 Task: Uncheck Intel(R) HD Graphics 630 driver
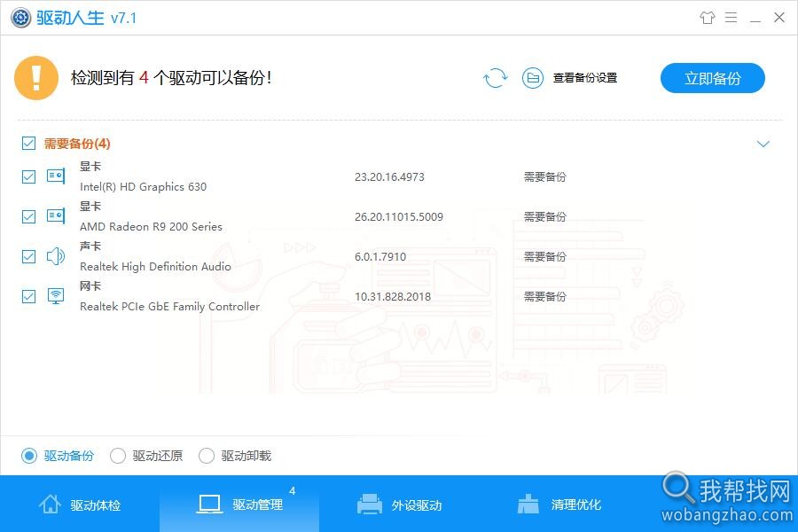[29, 176]
